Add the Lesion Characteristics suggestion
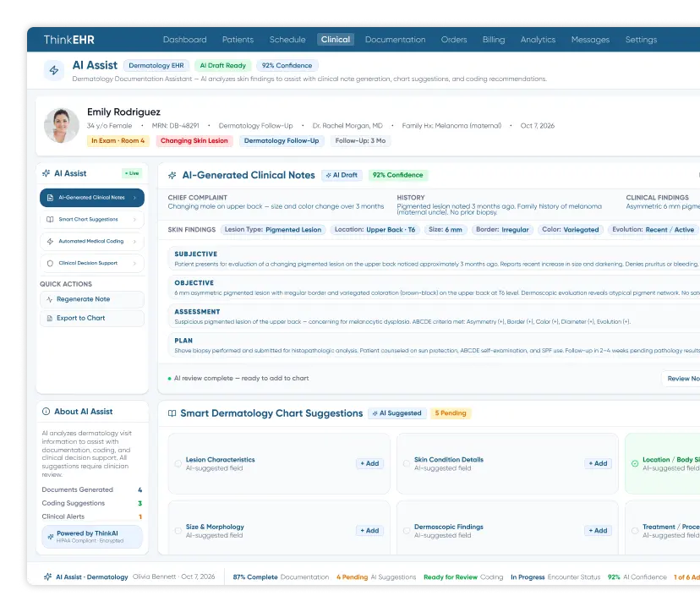Image resolution: width=700 pixels, height=612 pixels. coord(369,463)
